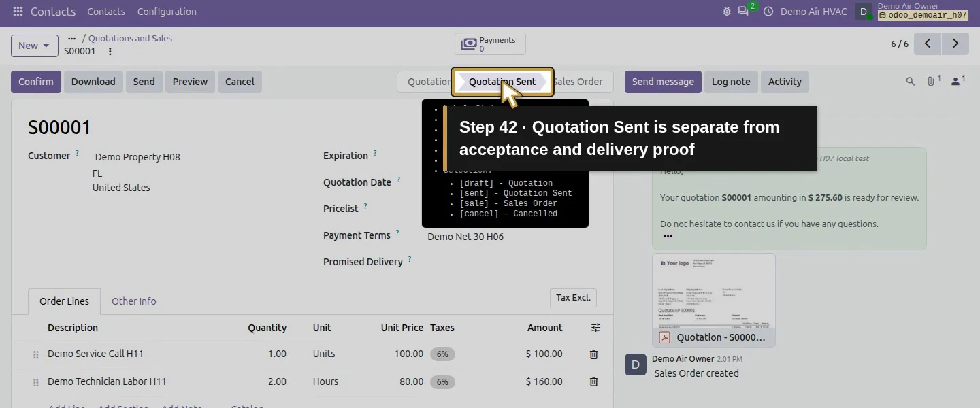Grab the Demo Technician Labor H11 row handle
980x408 pixels.
point(36,383)
